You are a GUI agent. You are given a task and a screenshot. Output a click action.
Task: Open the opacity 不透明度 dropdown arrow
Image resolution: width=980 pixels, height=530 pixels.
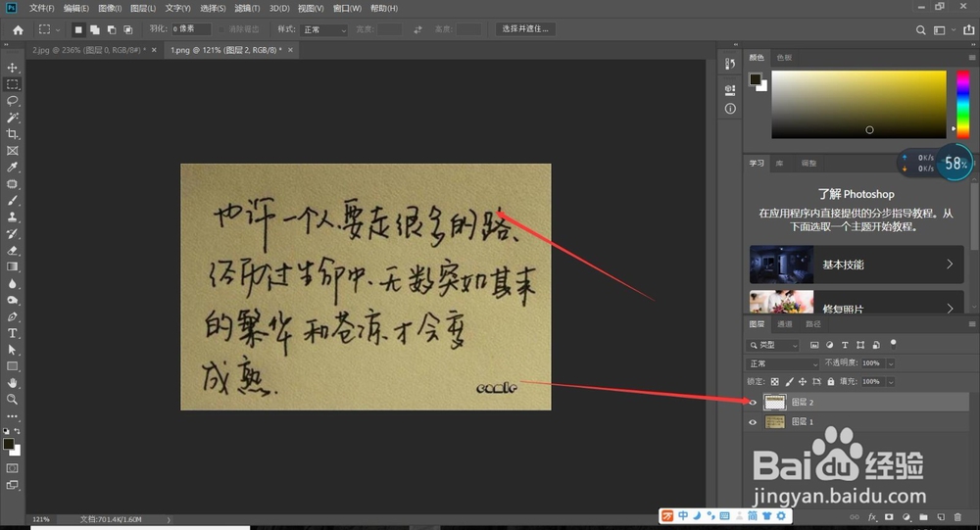tap(891, 363)
